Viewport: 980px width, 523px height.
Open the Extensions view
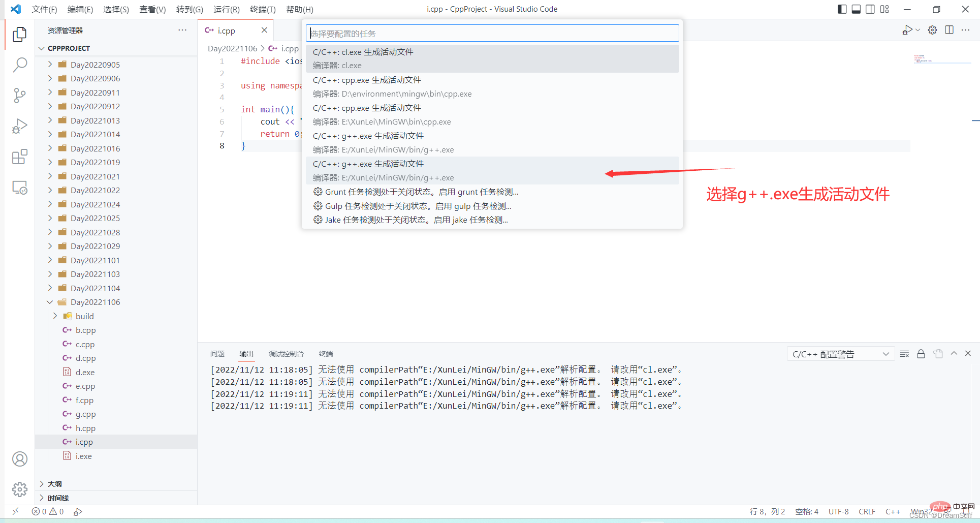point(19,157)
